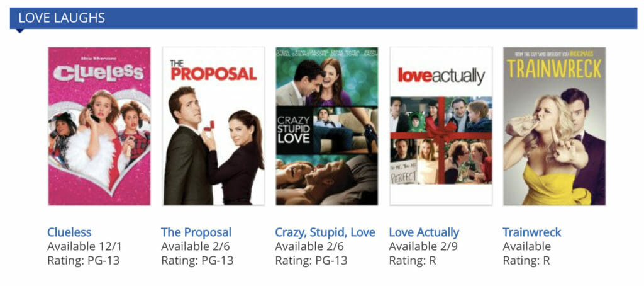The height and width of the screenshot is (286, 644).
Task: Open the Trainwreck poster image
Action: pyautogui.click(x=555, y=126)
